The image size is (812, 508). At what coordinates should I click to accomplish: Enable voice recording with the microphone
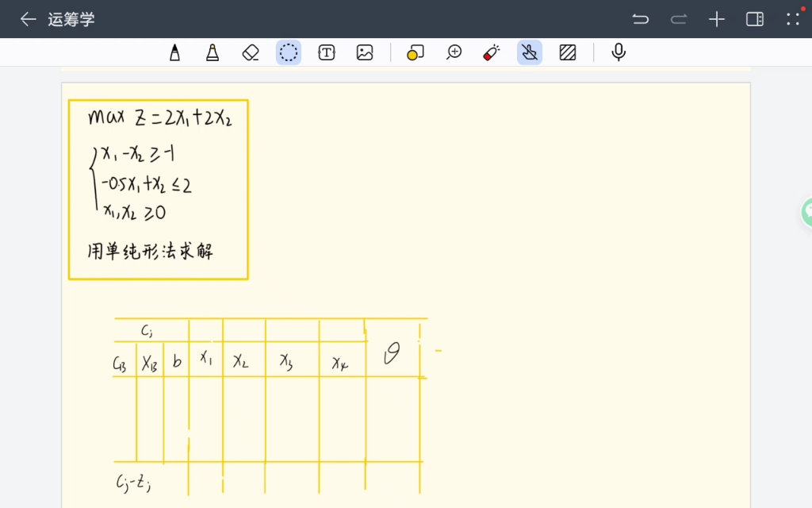(x=618, y=52)
